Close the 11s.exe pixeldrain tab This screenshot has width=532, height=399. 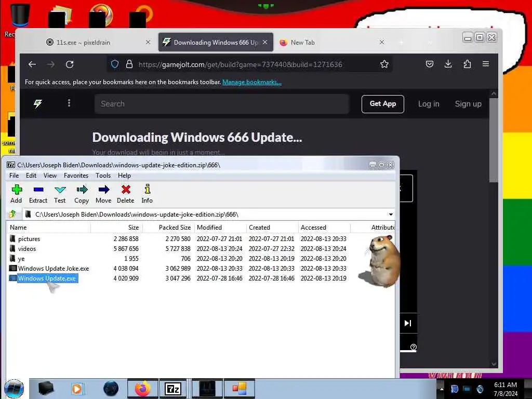(148, 42)
